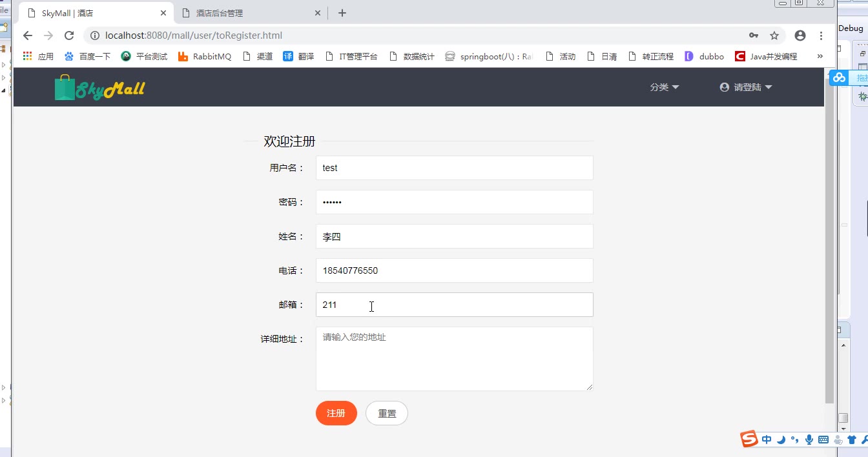Show more bookmarks with the chevron
868x457 pixels.
click(x=820, y=56)
